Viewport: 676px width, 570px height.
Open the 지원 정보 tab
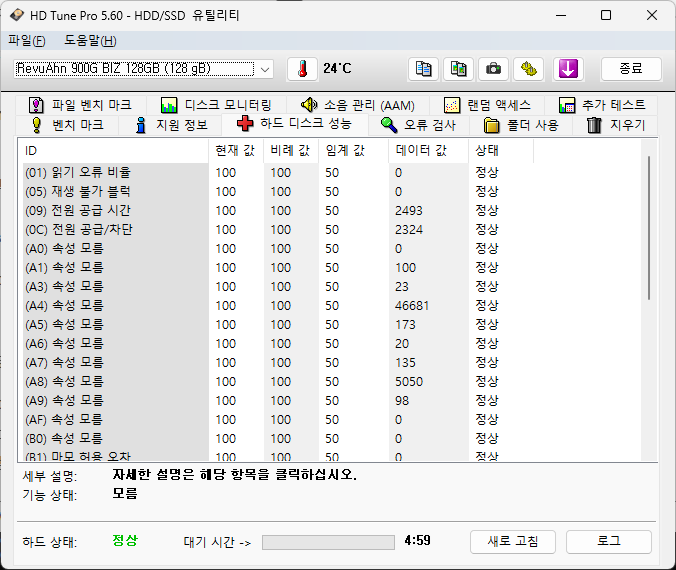coord(171,125)
